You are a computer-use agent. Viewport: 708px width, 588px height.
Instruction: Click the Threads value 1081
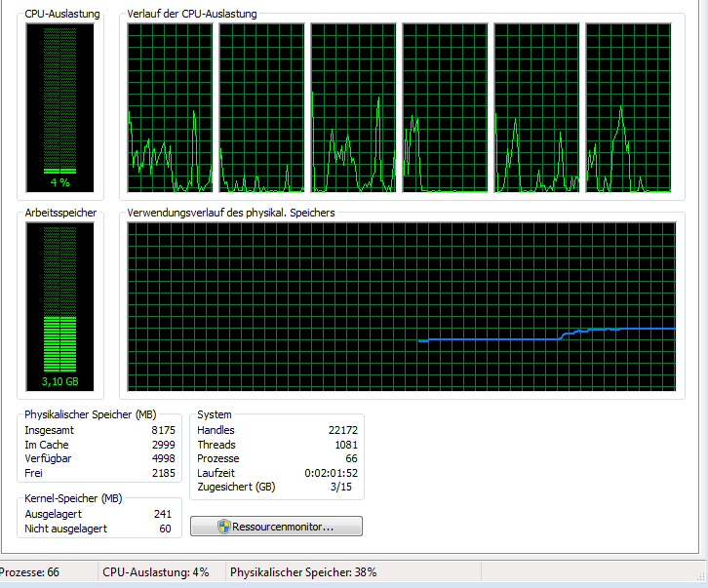click(x=346, y=445)
